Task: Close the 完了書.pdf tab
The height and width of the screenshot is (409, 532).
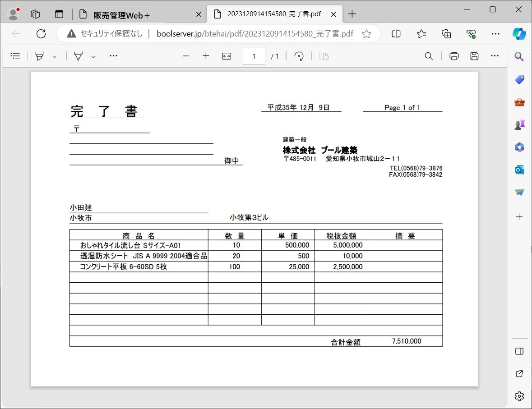Action: pyautogui.click(x=333, y=14)
